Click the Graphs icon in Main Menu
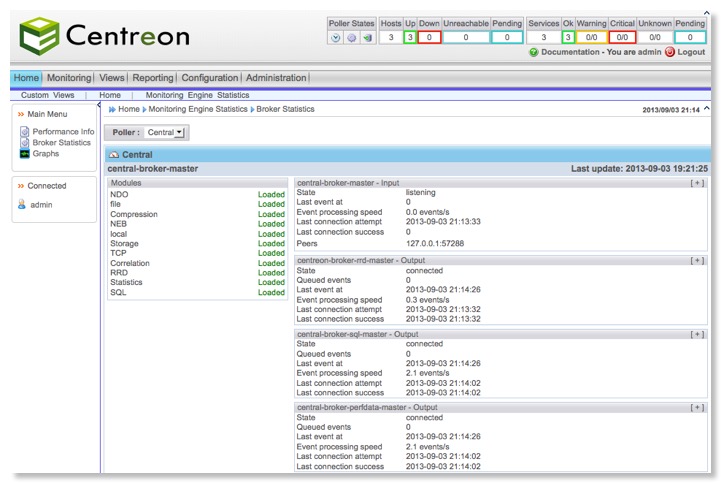This screenshot has width=721, height=483. click(25, 154)
